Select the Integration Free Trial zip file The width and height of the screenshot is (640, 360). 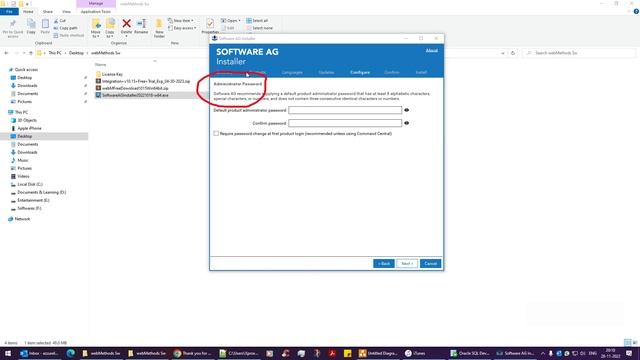[x=146, y=81]
